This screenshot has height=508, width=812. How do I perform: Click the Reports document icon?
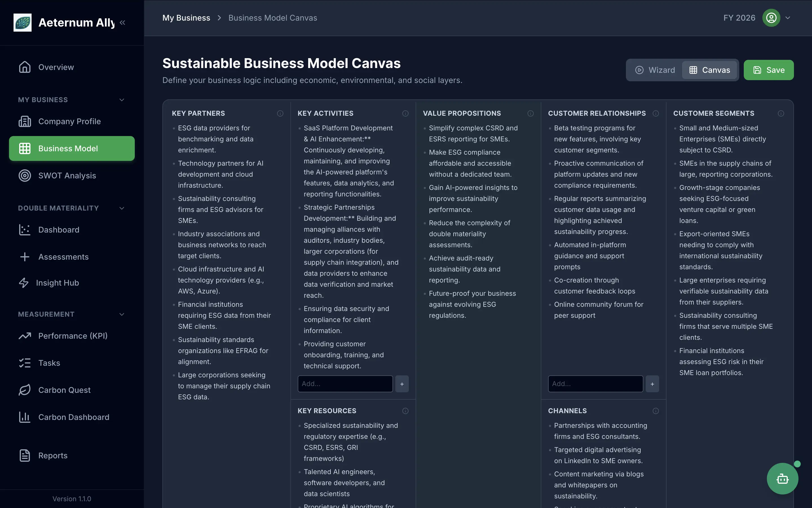[x=25, y=456]
